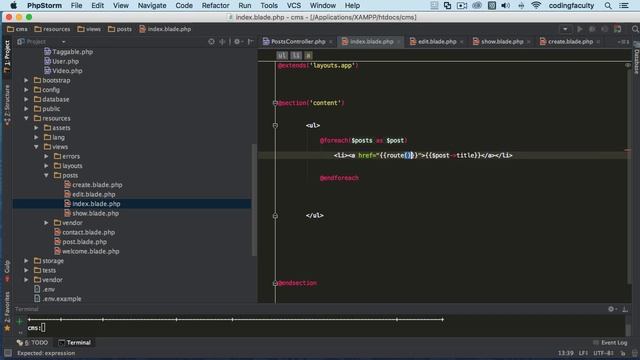Click the Debug icon in the top toolbar
This screenshot has height=360, width=640.
592,29
